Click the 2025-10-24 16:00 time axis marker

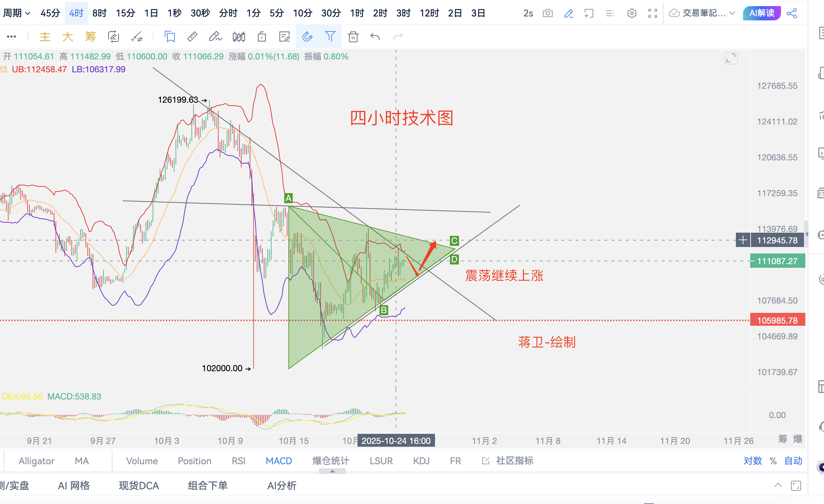tap(396, 441)
